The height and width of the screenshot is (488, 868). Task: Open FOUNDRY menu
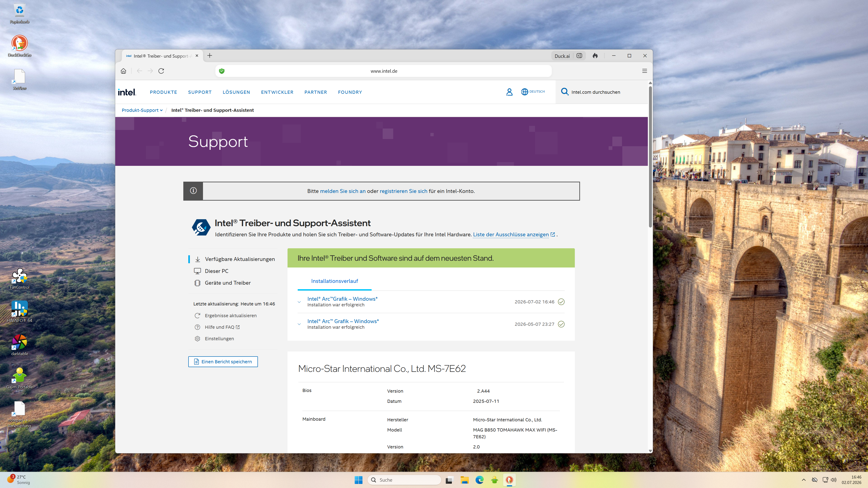point(350,92)
